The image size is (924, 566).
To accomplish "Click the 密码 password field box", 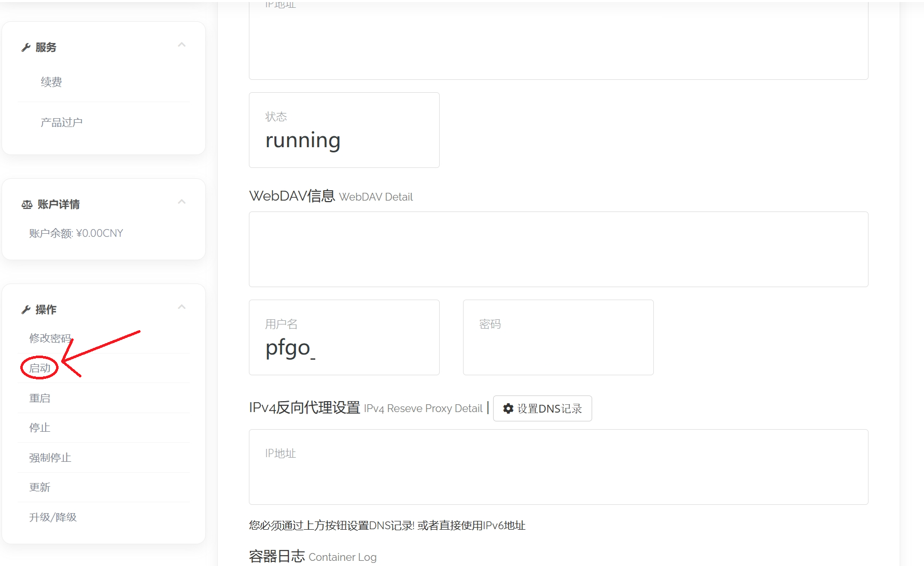I will (558, 337).
